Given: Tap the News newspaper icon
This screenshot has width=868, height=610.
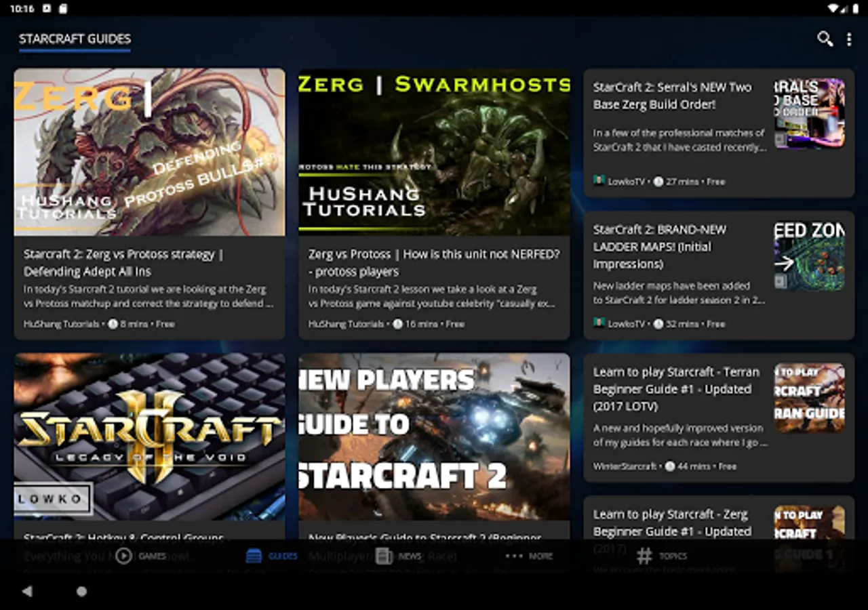Looking at the screenshot, I should tap(384, 556).
